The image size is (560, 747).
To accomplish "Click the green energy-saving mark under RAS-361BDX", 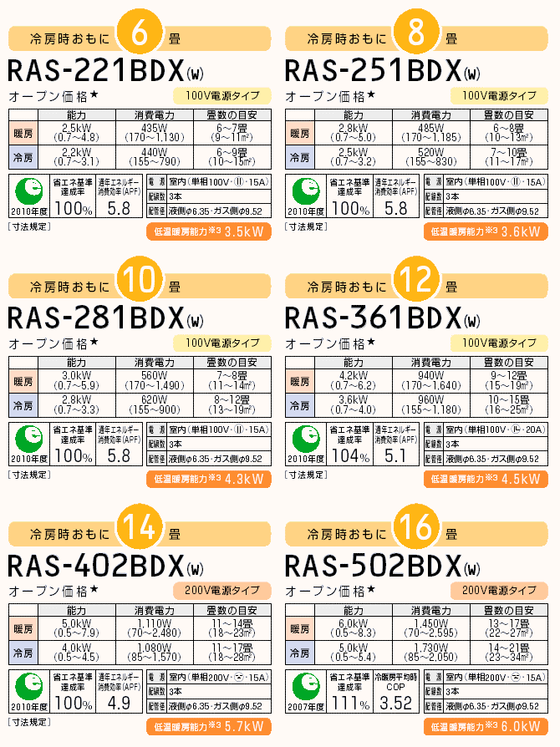I will click(306, 439).
